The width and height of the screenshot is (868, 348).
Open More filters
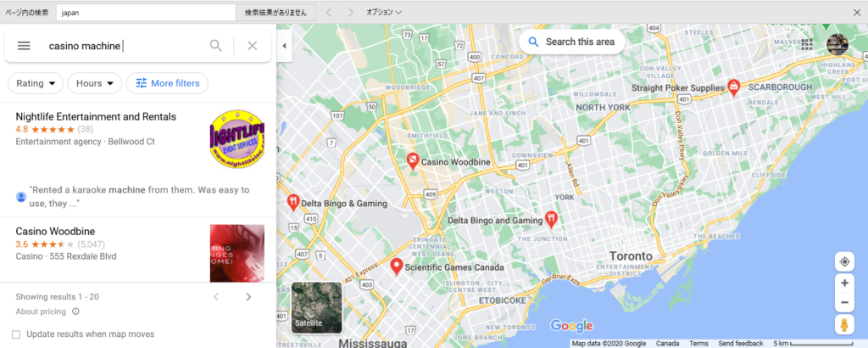pyautogui.click(x=167, y=84)
